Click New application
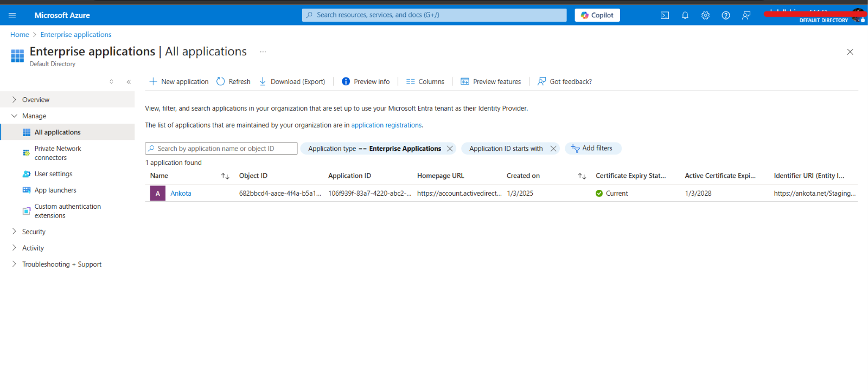Image resolution: width=868 pixels, height=391 pixels. pos(179,82)
